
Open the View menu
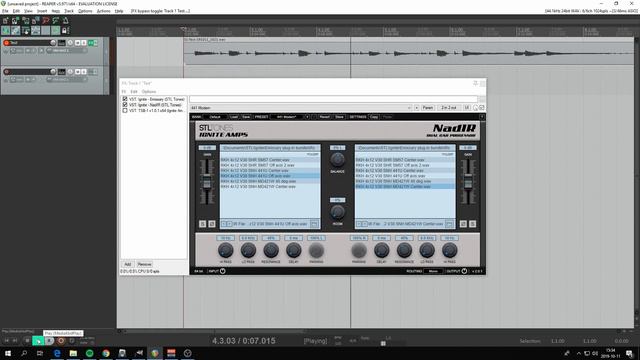pos(28,11)
